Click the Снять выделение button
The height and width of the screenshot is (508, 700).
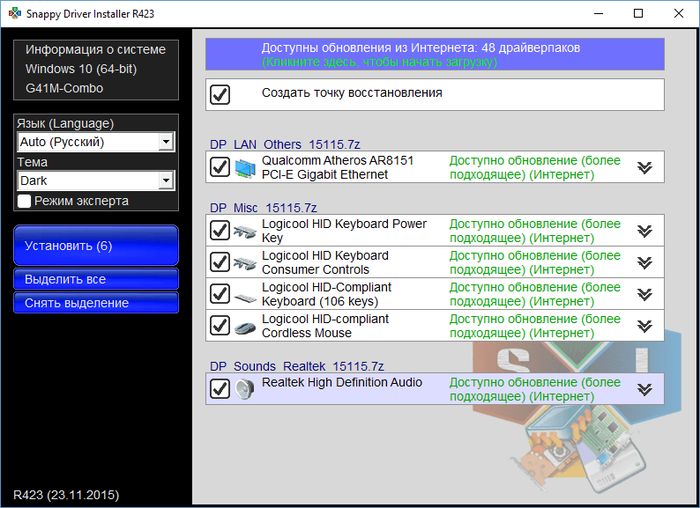point(96,303)
